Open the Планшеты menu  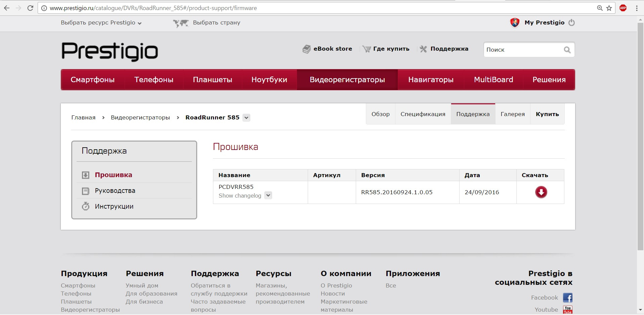(213, 80)
